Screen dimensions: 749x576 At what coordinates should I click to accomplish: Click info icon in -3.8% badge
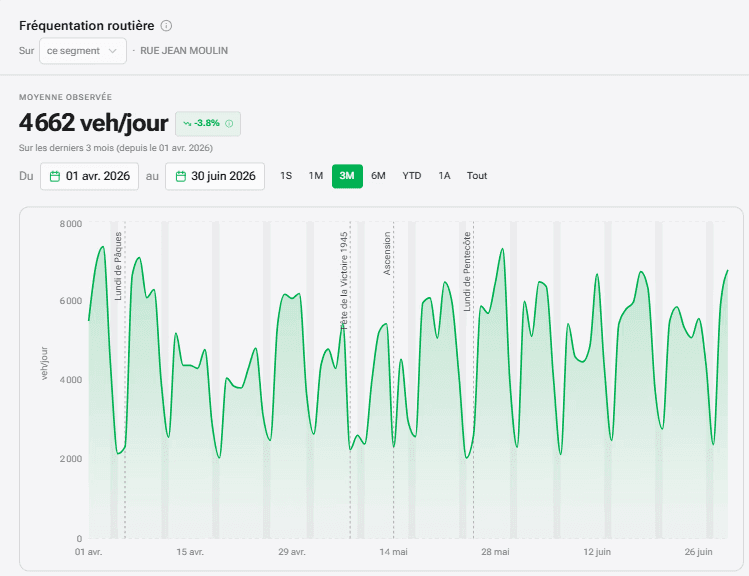click(x=229, y=124)
